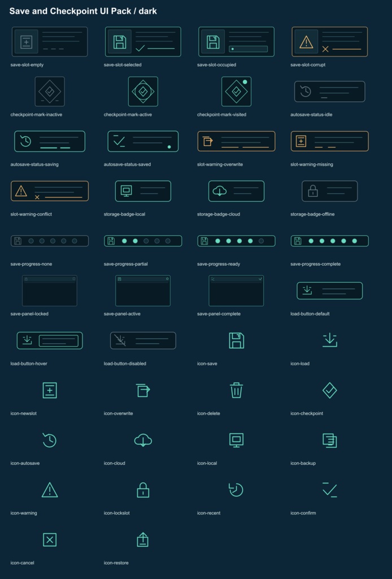The height and width of the screenshot is (579, 392).
Task: Click the storage-badge-local badge
Action: (x=143, y=191)
